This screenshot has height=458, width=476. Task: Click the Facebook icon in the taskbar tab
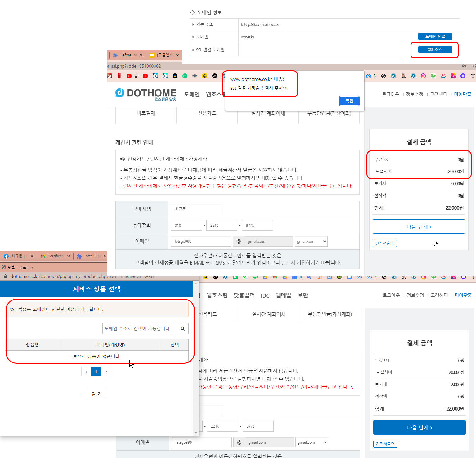6,256
